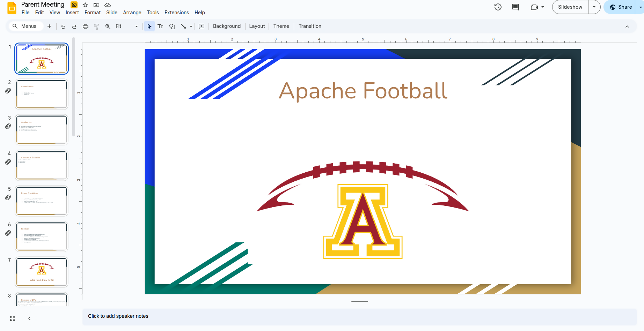
Task: Click the Theme button
Action: click(281, 26)
